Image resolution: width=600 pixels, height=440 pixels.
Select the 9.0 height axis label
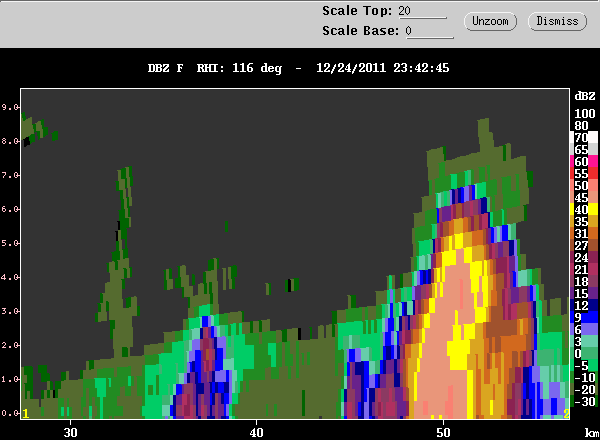pyautogui.click(x=10, y=107)
